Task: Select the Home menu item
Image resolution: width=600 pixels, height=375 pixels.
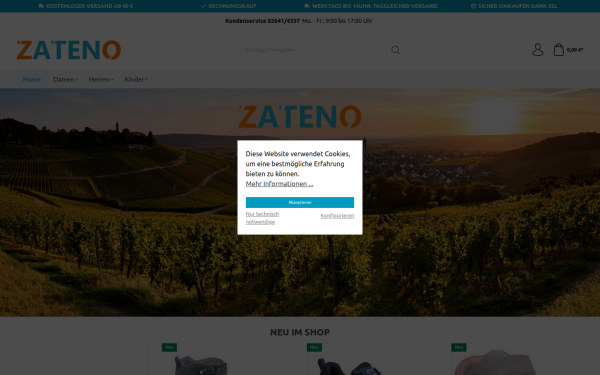Action: click(32, 79)
